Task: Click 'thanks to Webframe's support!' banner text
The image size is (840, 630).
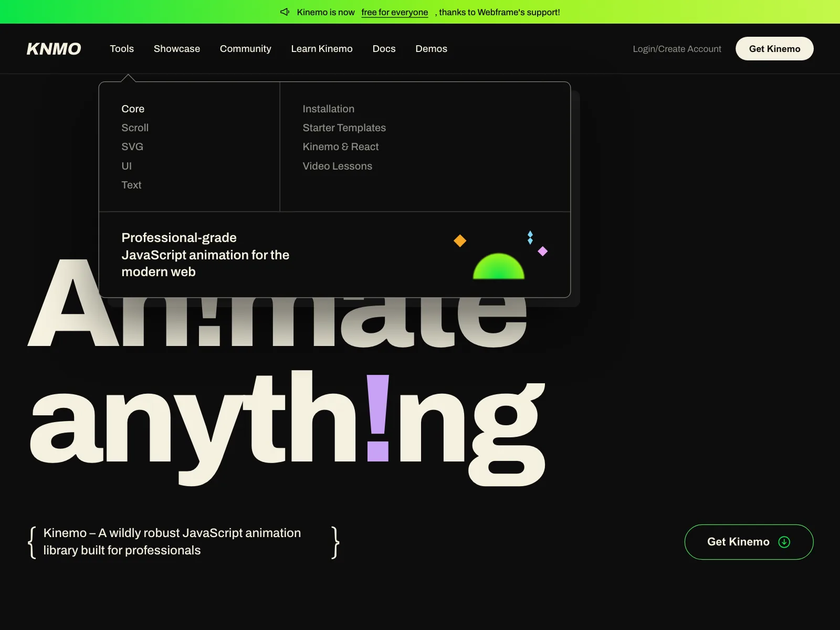Action: coord(499,12)
